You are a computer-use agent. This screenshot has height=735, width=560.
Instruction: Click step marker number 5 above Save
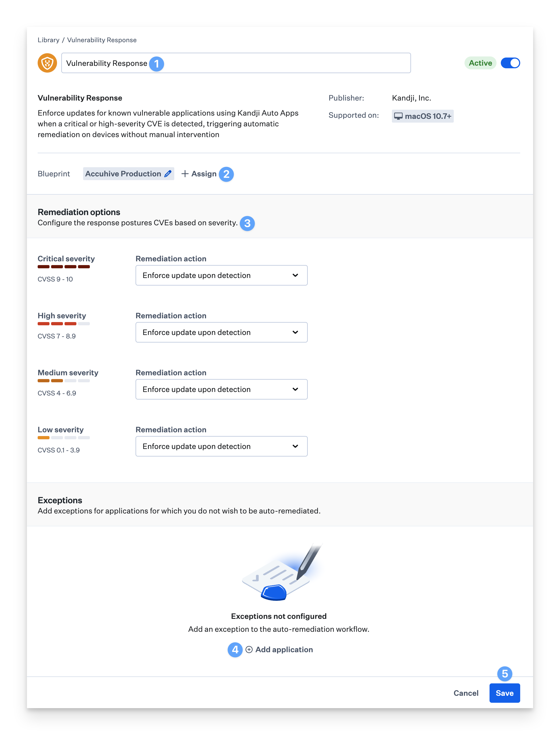(505, 674)
